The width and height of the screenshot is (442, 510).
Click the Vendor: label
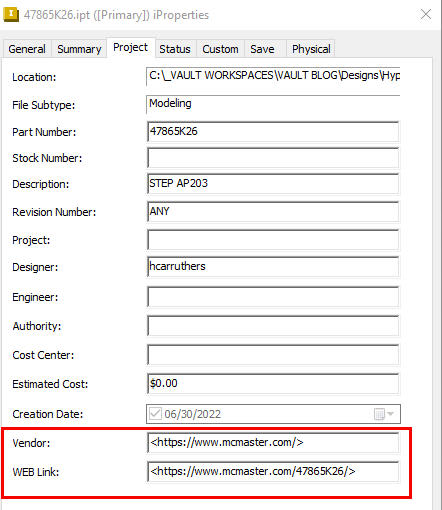point(31,443)
